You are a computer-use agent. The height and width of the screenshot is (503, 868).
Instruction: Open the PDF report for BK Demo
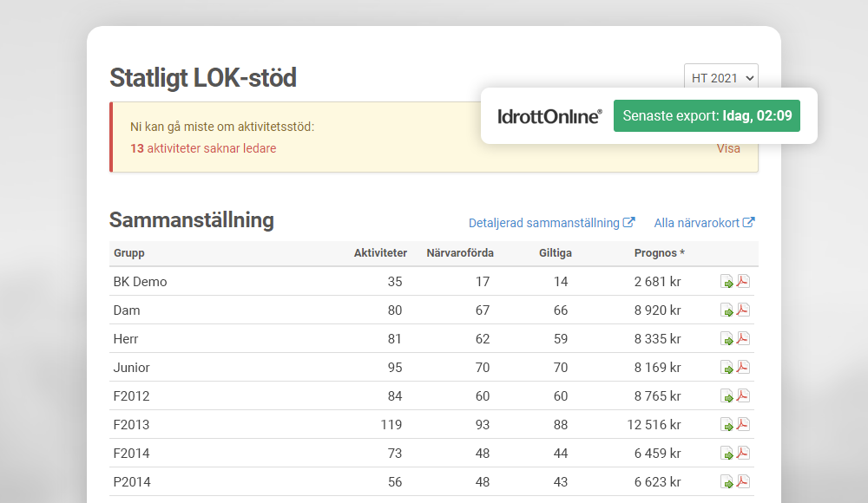[744, 281]
